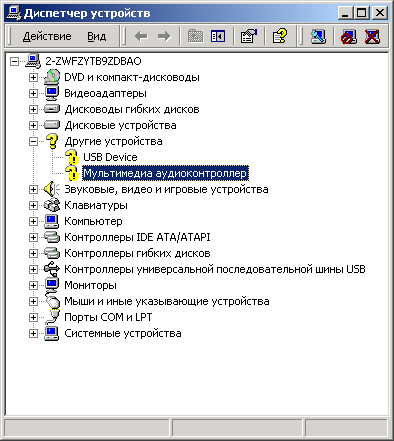
Task: Expand the Компьютер node
Action: pyautogui.click(x=33, y=221)
